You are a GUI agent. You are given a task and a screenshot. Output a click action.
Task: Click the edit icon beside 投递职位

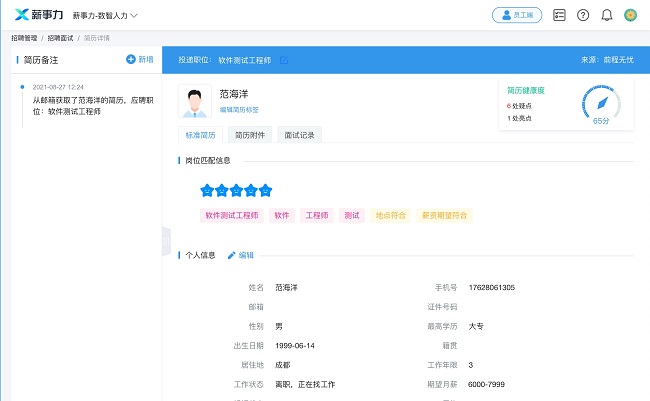[x=284, y=61]
